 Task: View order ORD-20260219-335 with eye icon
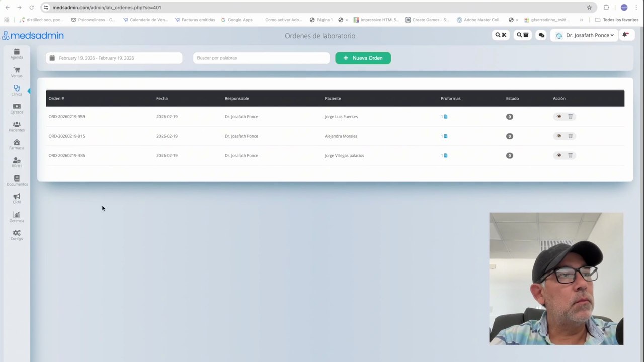click(x=558, y=156)
